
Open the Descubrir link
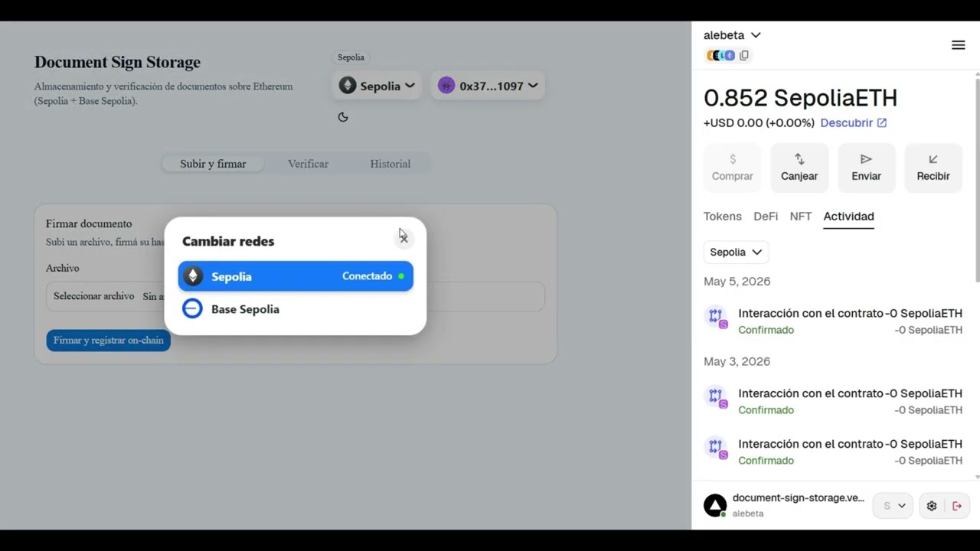coord(853,122)
